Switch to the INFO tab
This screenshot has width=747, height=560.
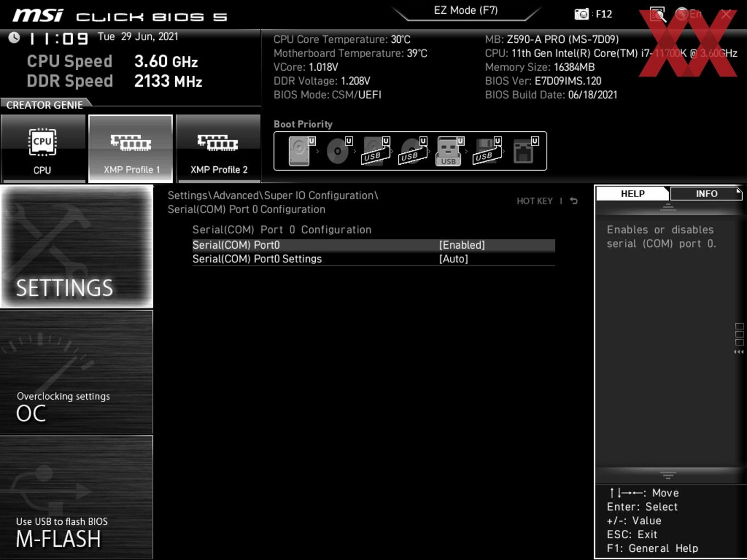coord(706,194)
